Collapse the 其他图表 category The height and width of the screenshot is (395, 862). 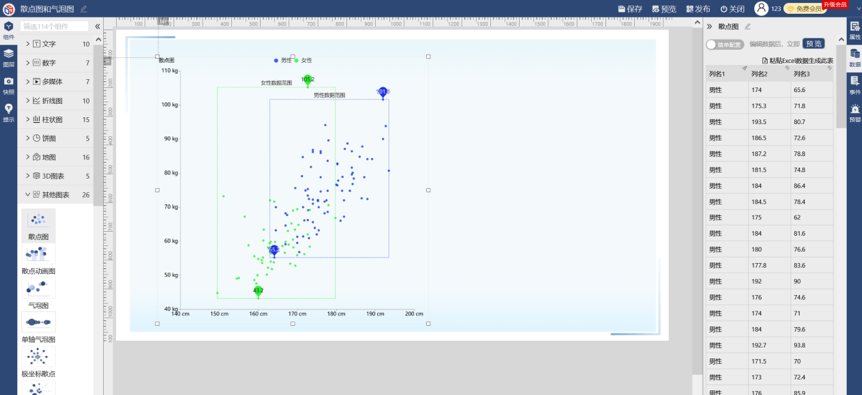point(56,194)
